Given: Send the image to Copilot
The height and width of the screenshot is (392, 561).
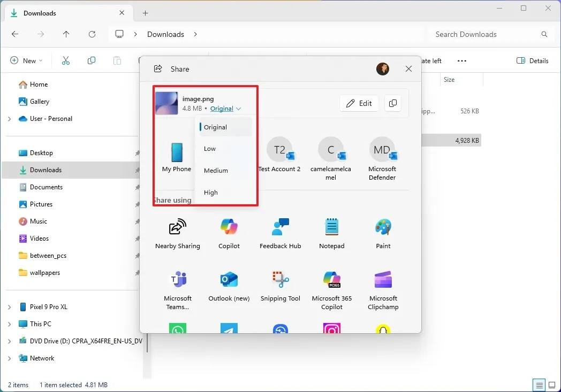Looking at the screenshot, I should 229,232.
